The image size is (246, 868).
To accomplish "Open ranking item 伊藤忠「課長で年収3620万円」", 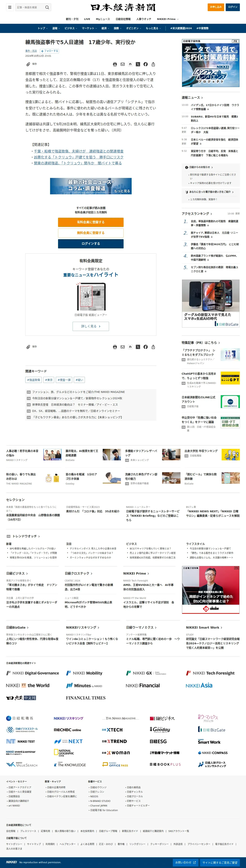I will click(215, 246).
